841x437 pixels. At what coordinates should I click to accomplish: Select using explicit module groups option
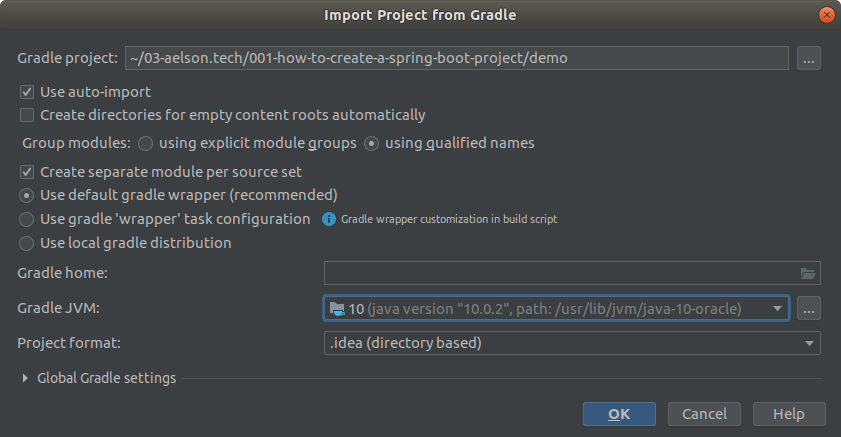pyautogui.click(x=146, y=143)
